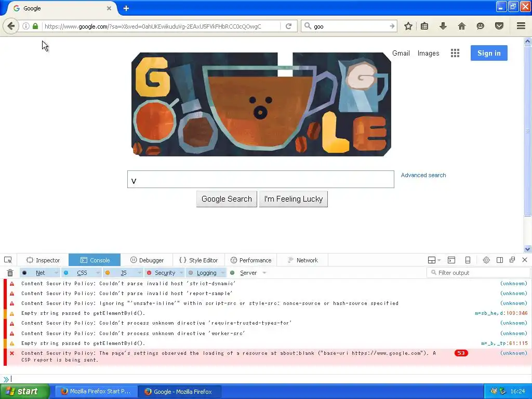The image size is (532, 399).
Task: Focus the Filter output field
Action: click(x=478, y=272)
